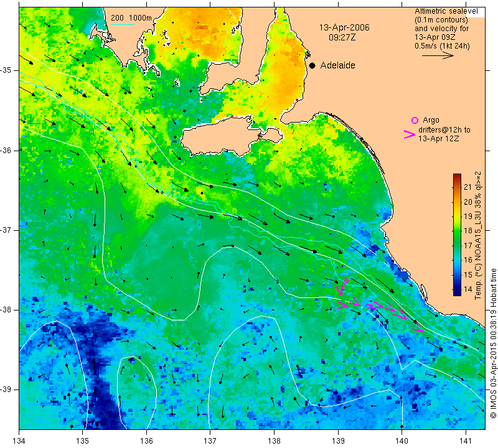Click the 'drifters@12h to' legend text

click(x=444, y=130)
